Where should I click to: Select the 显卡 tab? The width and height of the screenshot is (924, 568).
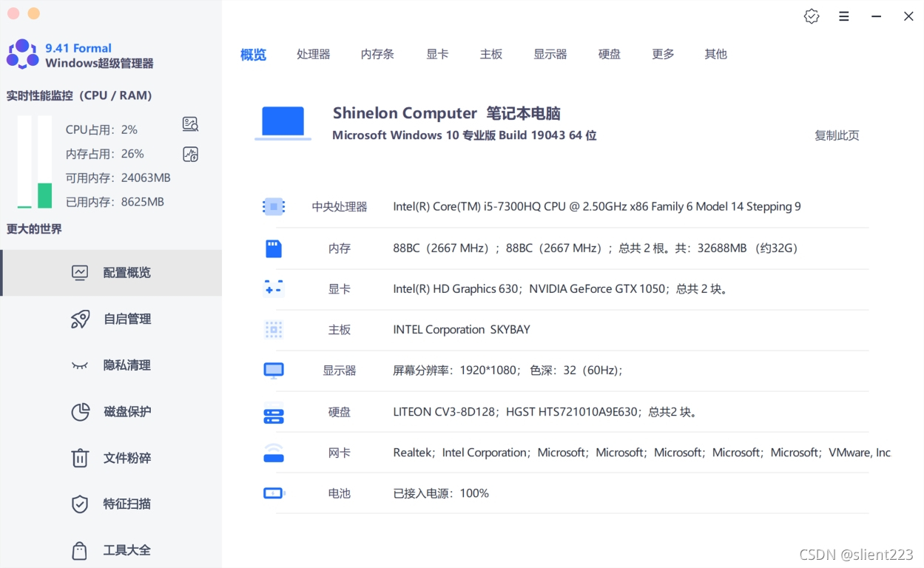pyautogui.click(x=437, y=54)
